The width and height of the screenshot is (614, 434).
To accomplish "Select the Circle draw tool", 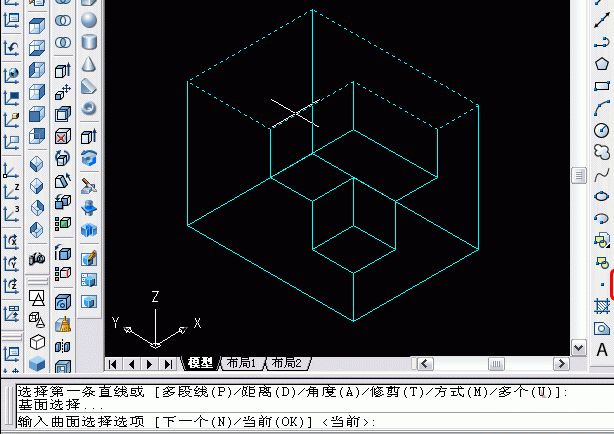I will coord(601,130).
